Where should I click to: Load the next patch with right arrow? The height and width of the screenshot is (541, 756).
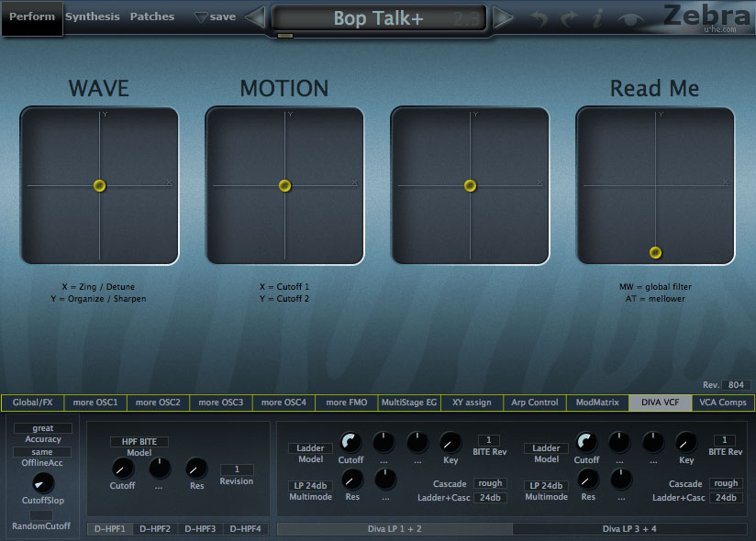pos(503,17)
